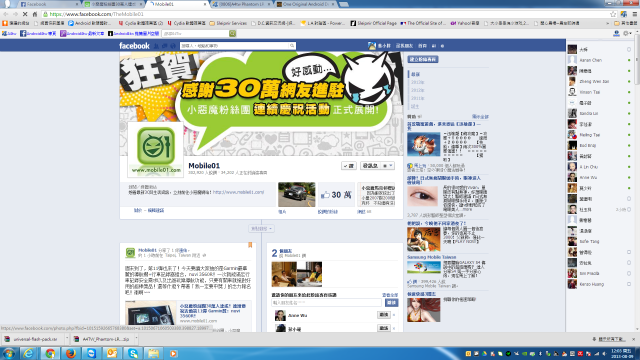
Task: Open Skype from the taskbar
Action: point(133,353)
